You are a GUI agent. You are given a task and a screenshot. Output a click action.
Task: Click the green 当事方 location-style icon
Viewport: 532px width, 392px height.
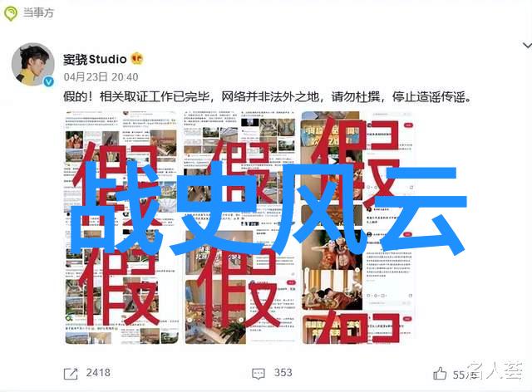11,13
